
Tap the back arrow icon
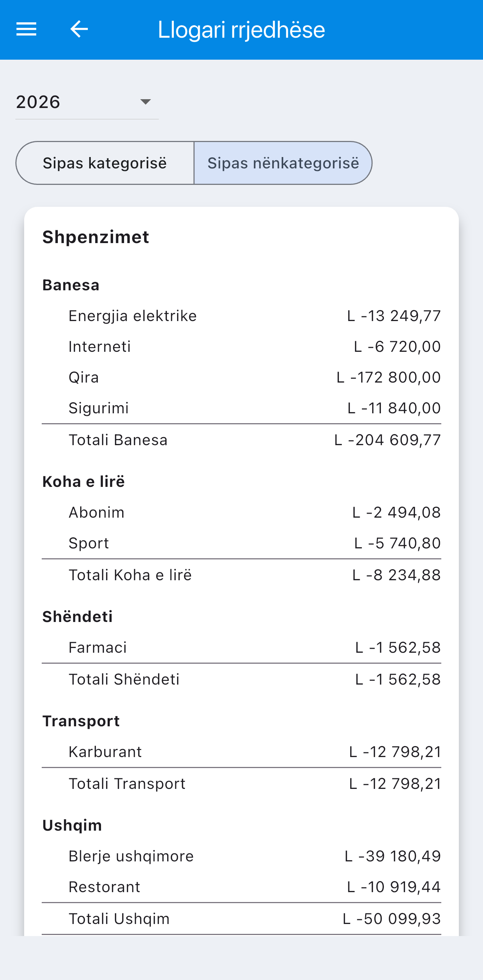(79, 29)
